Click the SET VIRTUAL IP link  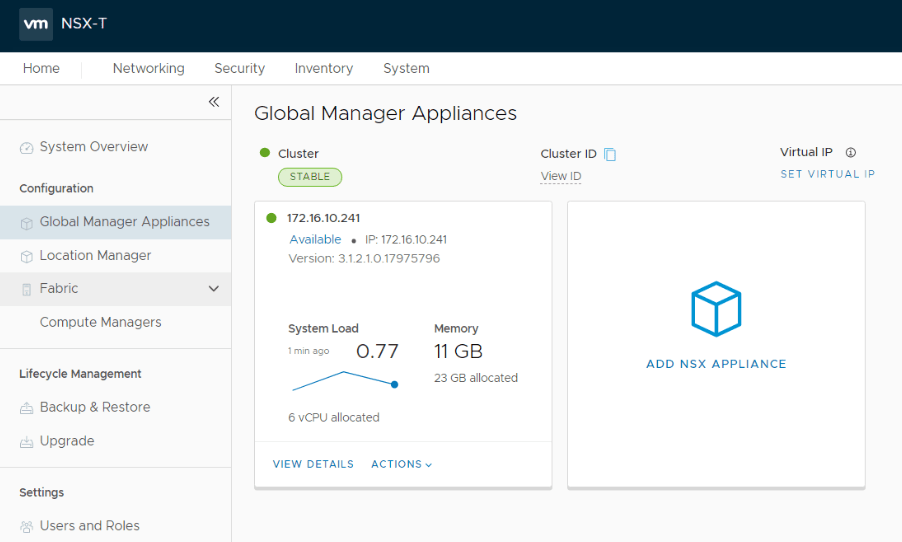pyautogui.click(x=827, y=174)
